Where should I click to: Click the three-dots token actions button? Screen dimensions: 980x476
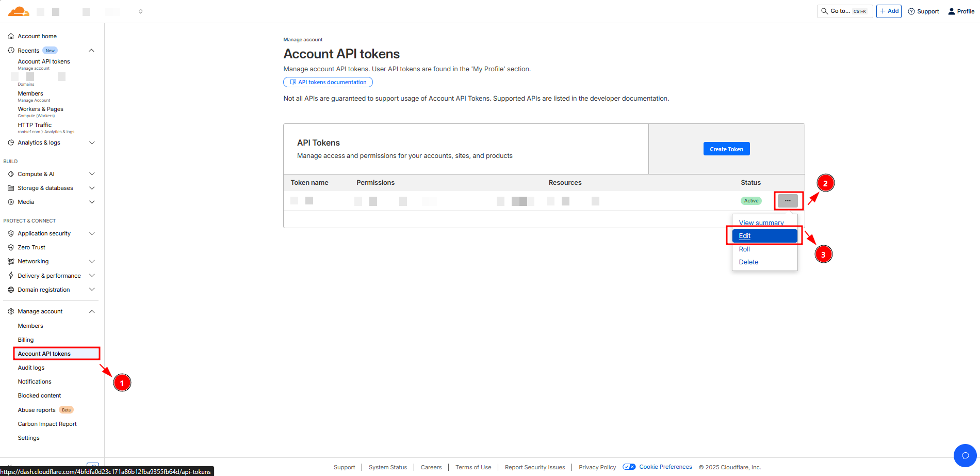point(788,201)
